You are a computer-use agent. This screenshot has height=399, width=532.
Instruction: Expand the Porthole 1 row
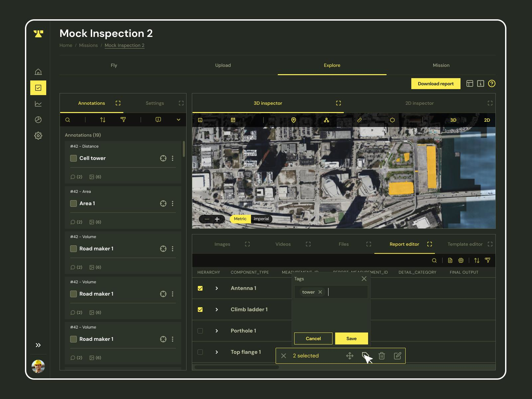tap(217, 331)
